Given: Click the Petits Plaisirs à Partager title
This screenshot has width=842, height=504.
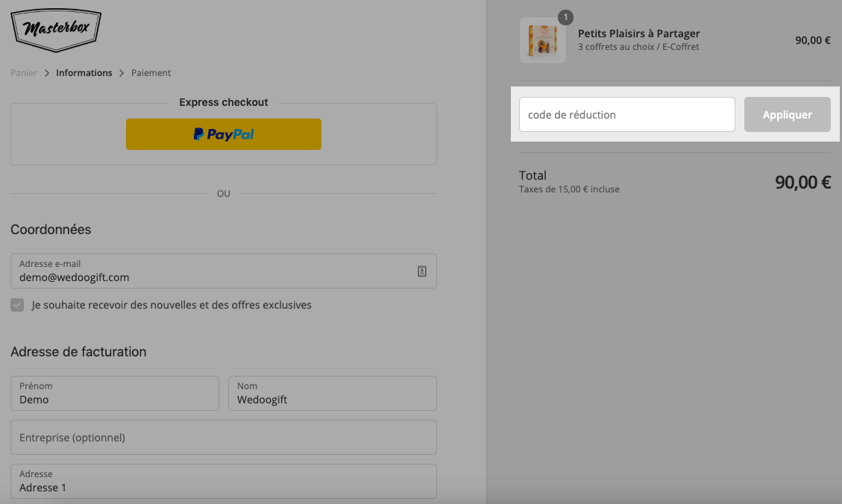Looking at the screenshot, I should tap(639, 34).
